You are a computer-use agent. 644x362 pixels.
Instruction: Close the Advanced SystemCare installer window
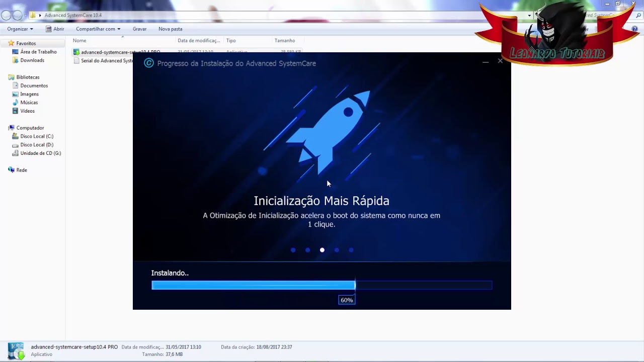[500, 61]
